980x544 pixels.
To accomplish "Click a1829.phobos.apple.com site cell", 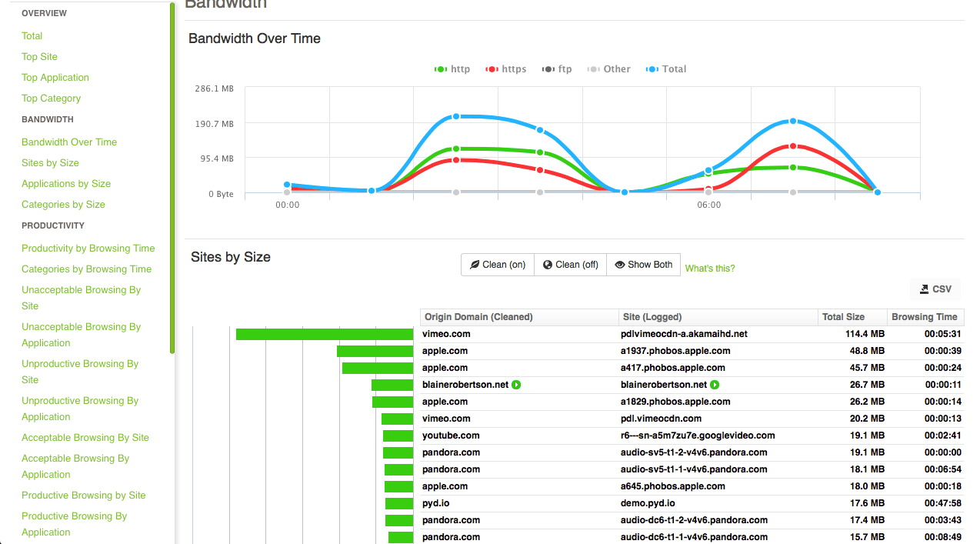I will point(675,402).
